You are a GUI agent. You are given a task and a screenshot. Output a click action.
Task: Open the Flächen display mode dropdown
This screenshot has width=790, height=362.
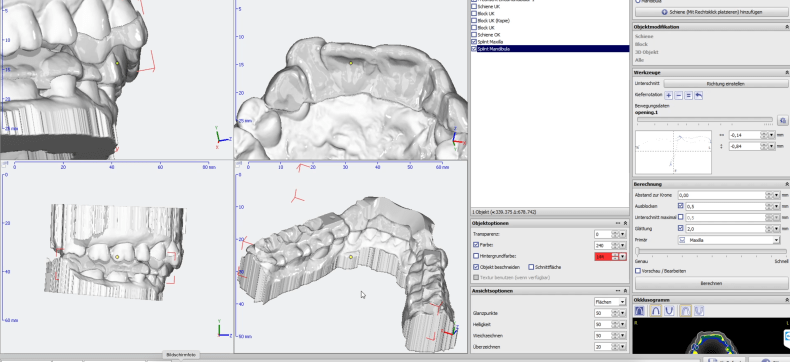click(610, 302)
